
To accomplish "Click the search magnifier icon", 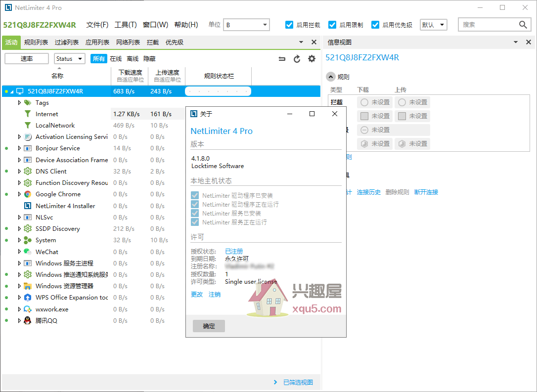I will click(x=523, y=25).
